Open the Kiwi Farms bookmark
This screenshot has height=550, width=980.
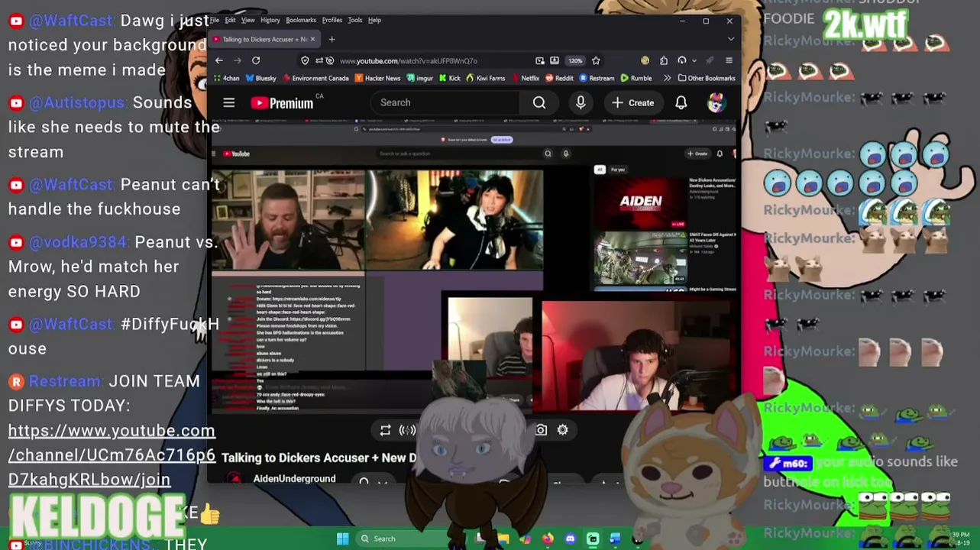[484, 78]
